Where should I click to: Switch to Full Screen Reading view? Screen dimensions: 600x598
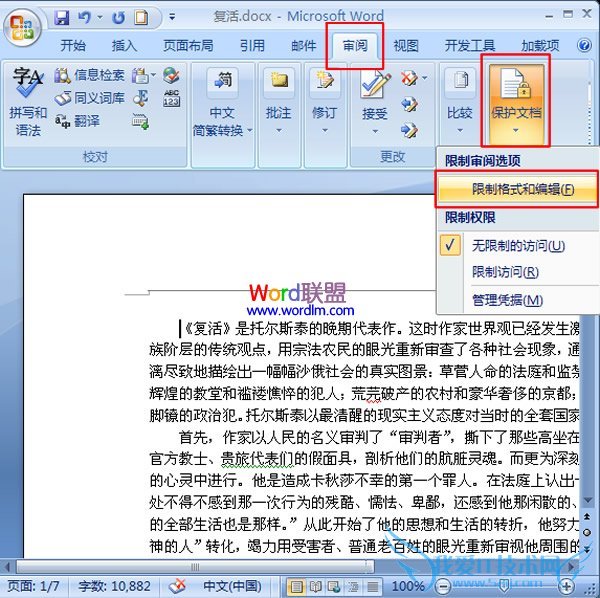coord(315,586)
